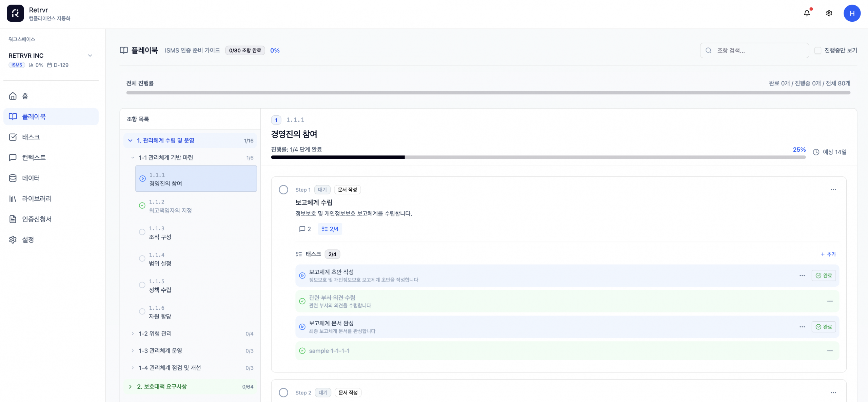This screenshot has height=402, width=868.
Task: Open 라이브러리 from sidebar menu
Action: [37, 198]
